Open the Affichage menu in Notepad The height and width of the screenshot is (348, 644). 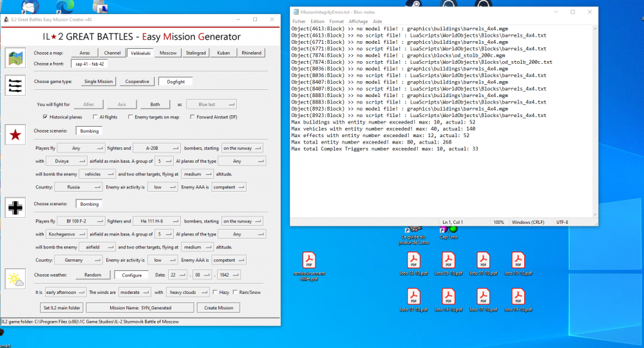[358, 21]
